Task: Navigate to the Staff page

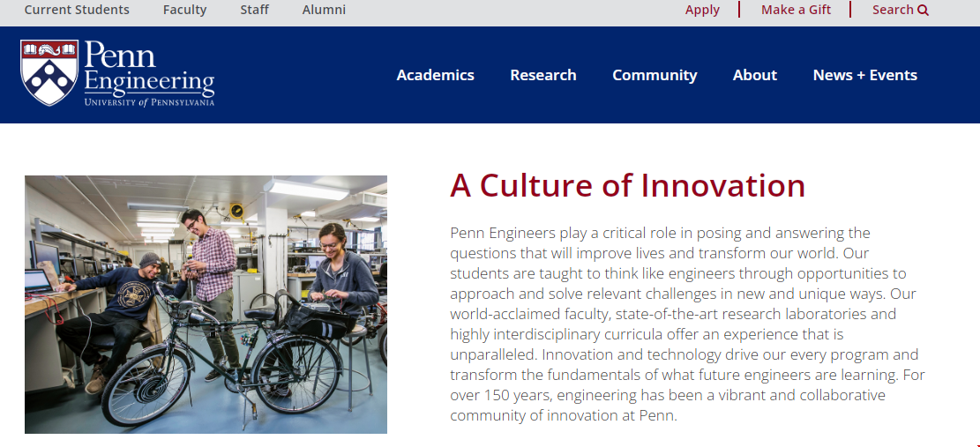Action: tap(255, 10)
